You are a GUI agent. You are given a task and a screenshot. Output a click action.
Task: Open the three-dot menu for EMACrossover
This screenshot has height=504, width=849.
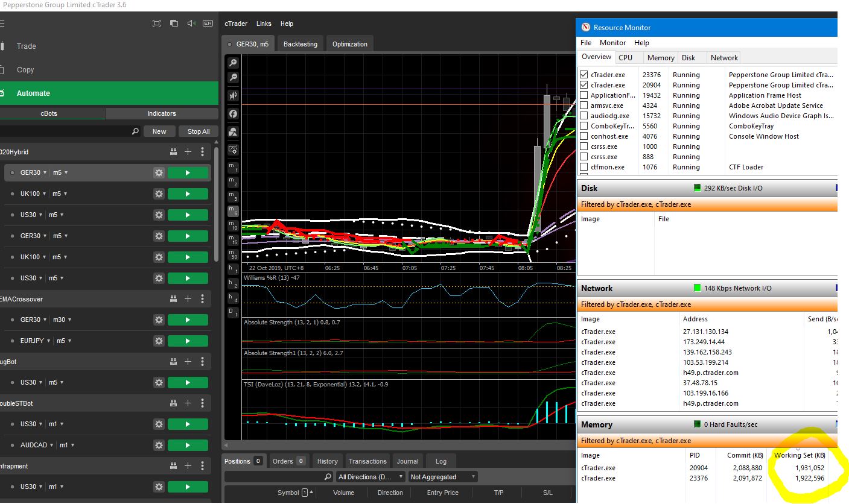(x=203, y=299)
